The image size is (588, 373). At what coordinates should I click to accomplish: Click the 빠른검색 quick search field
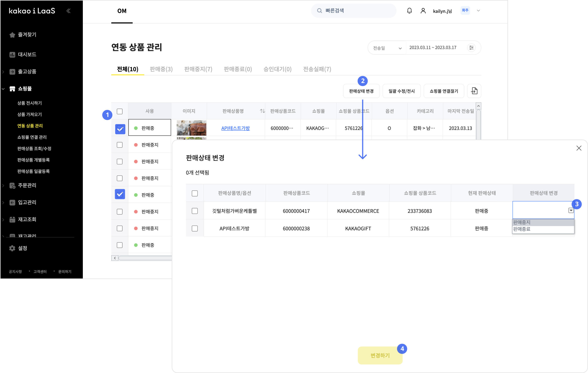[x=354, y=11]
